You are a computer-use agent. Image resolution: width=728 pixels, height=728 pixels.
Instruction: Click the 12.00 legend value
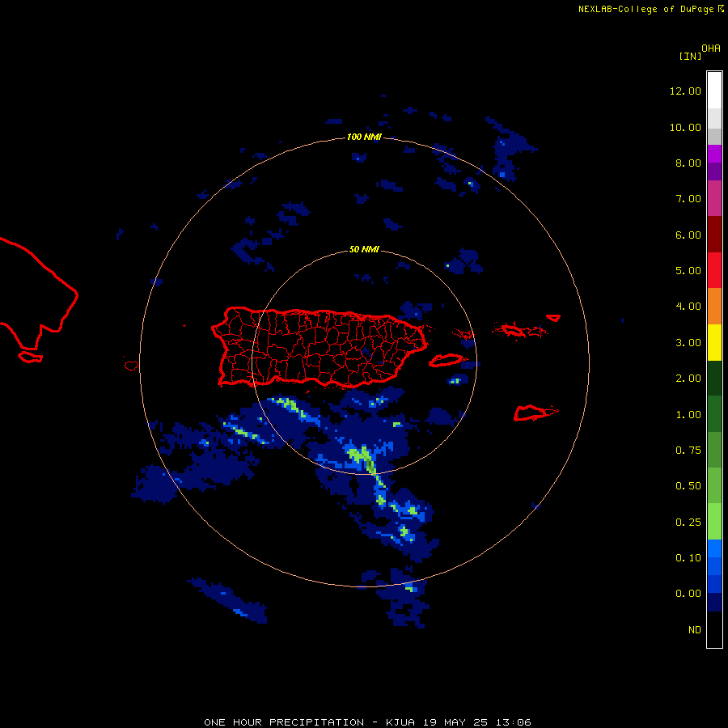pos(685,91)
